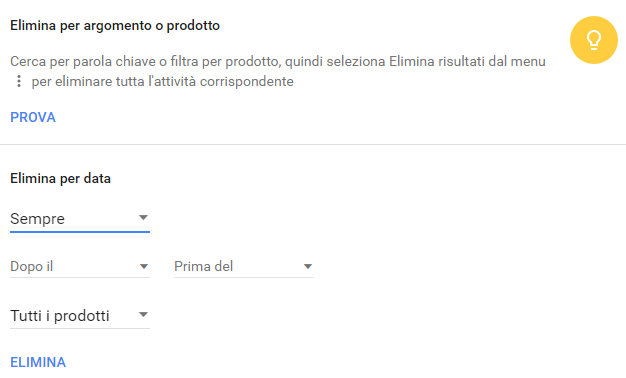This screenshot has height=378, width=626.
Task: Click the three-dot menu icon in description
Action: click(18, 81)
